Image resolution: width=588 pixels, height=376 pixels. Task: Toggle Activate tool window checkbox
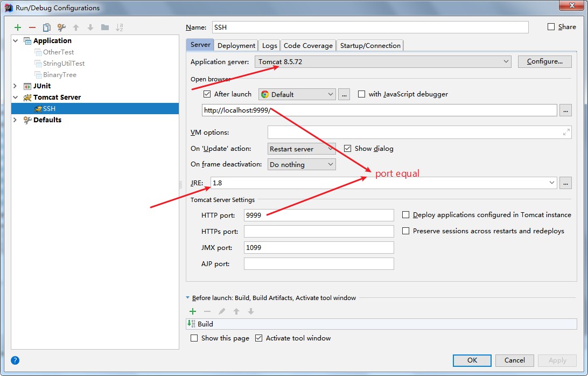(x=259, y=338)
